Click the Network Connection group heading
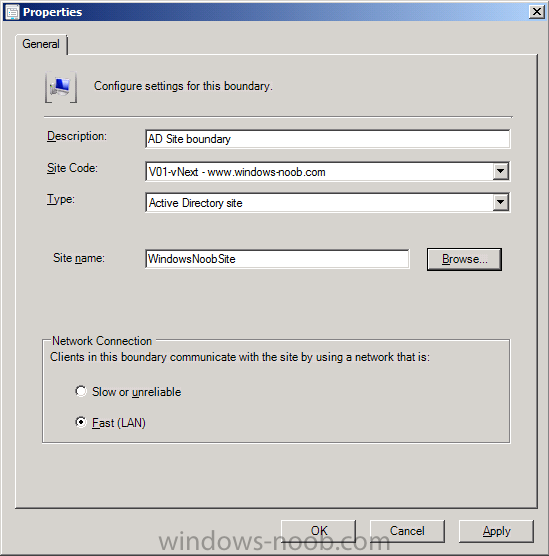 tap(102, 341)
